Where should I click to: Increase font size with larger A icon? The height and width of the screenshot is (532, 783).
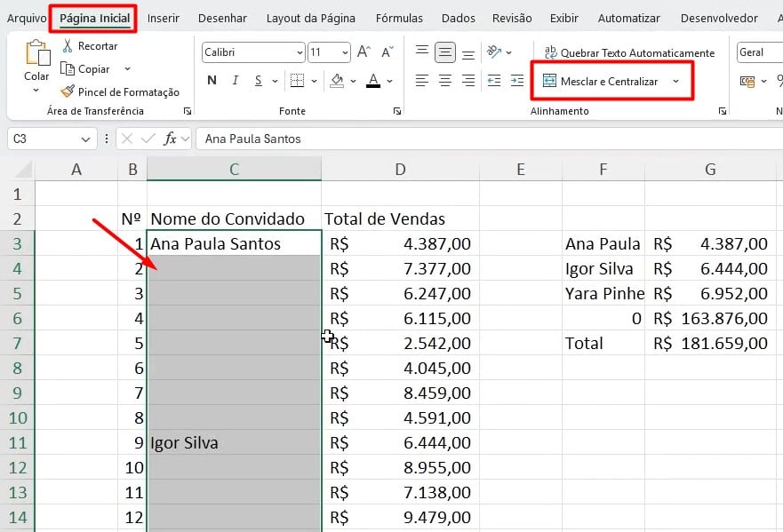click(364, 52)
